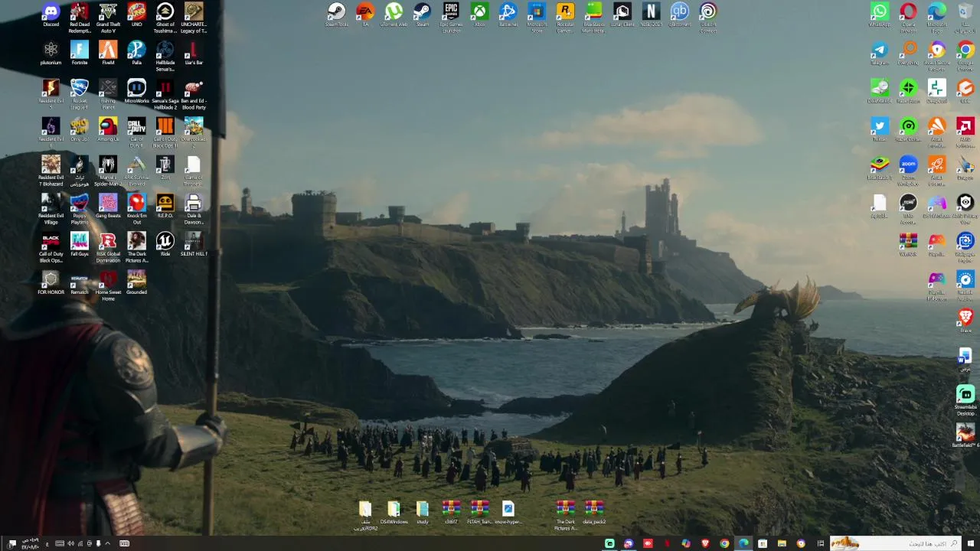Select the data_pack2 archive file
980x551 pixels.
tap(594, 513)
